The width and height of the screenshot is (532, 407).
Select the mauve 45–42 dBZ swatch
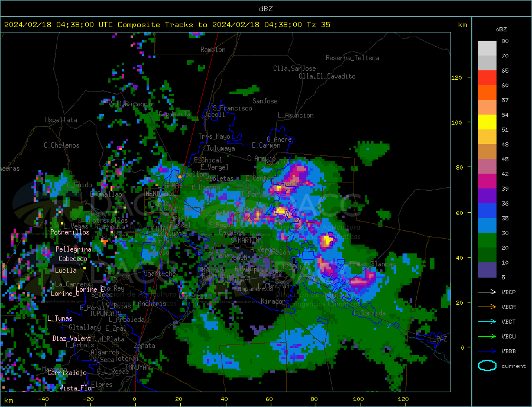point(487,166)
